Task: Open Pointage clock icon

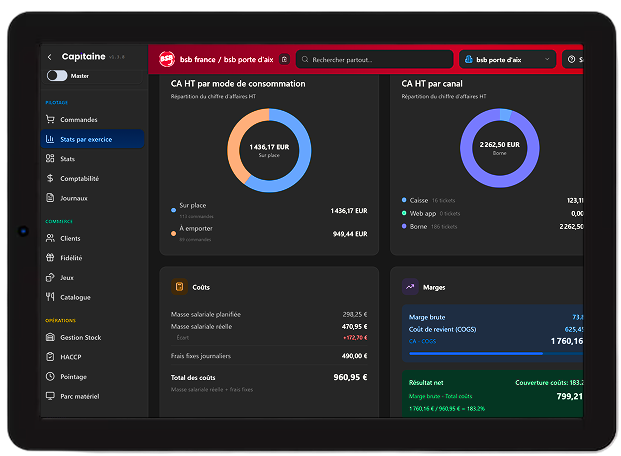Action: point(50,376)
